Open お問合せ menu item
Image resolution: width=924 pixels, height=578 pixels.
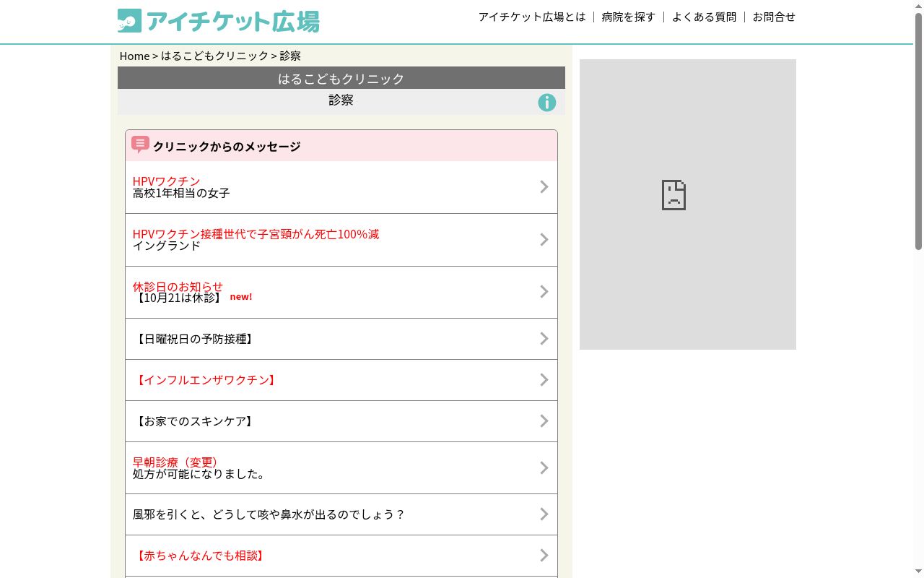click(774, 17)
